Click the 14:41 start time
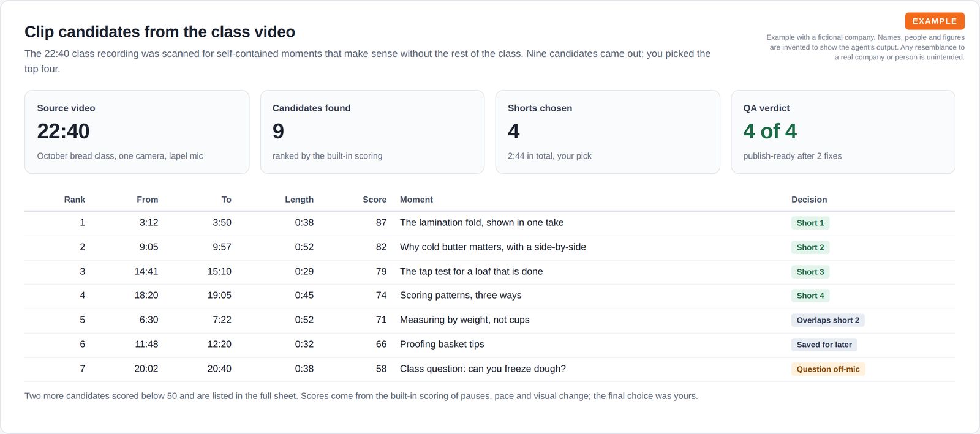 coord(146,272)
